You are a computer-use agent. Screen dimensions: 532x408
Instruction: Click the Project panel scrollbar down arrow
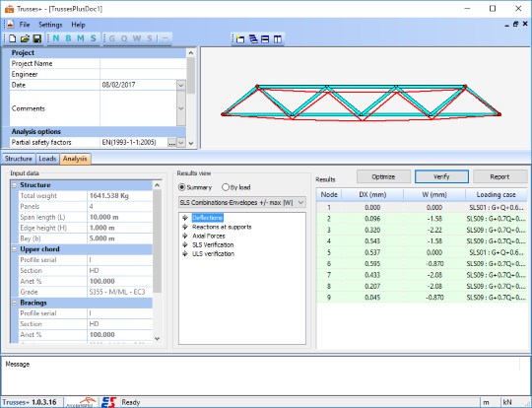[x=191, y=143]
